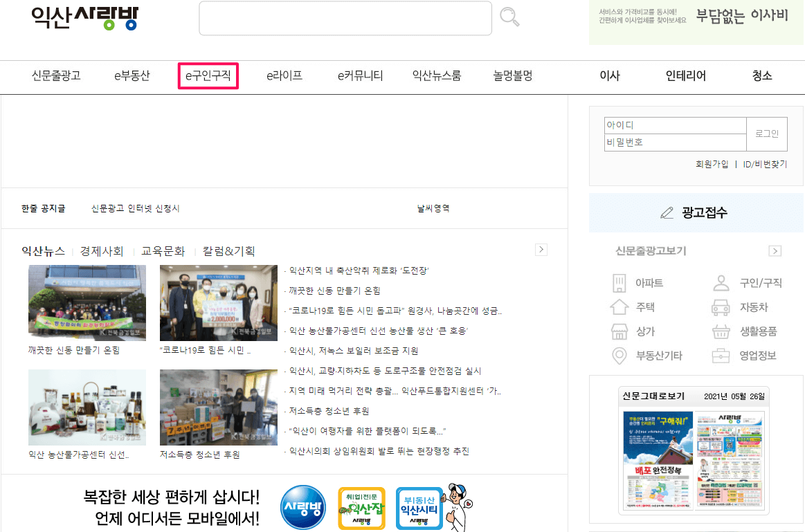Click the search magnifier icon

tap(509, 18)
